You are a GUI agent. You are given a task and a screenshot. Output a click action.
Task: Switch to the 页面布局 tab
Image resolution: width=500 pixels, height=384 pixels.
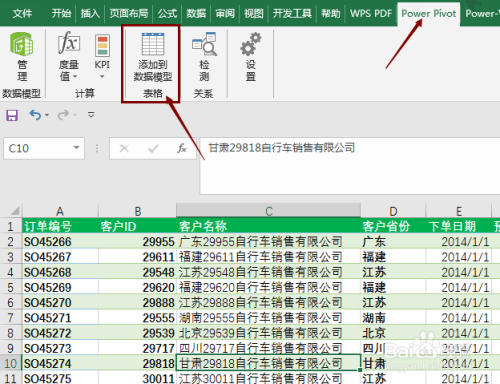point(129,14)
